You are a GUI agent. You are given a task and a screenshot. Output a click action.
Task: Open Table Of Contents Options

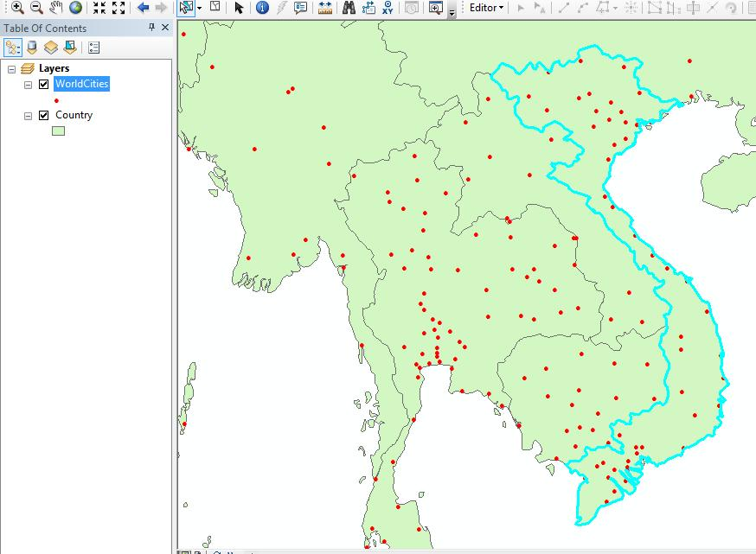click(93, 48)
